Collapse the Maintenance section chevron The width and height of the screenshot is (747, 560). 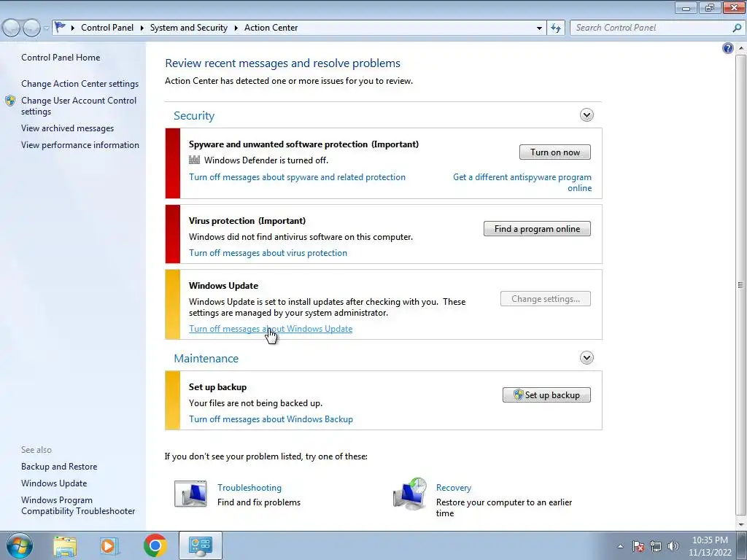coord(587,357)
